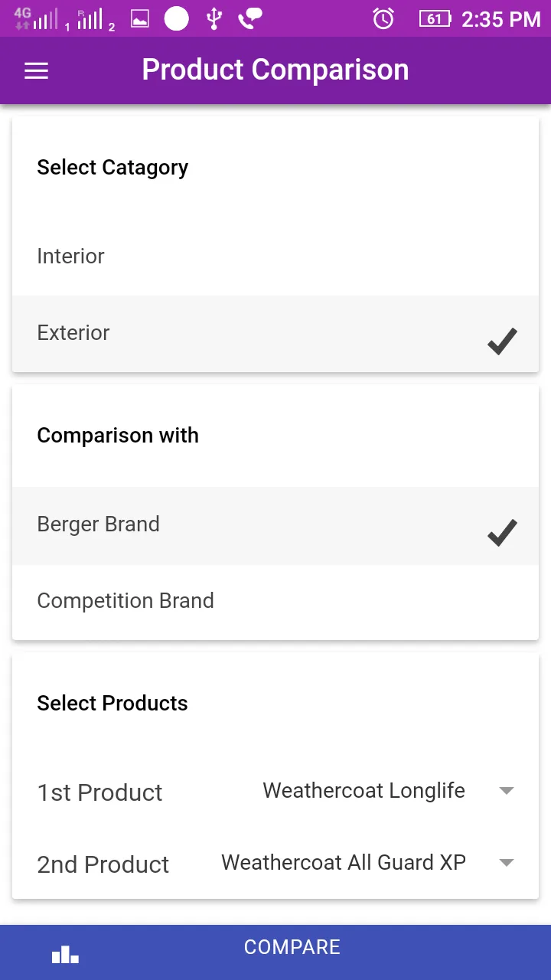Tap the bar chart icon
551x980 pixels.
[x=65, y=954]
